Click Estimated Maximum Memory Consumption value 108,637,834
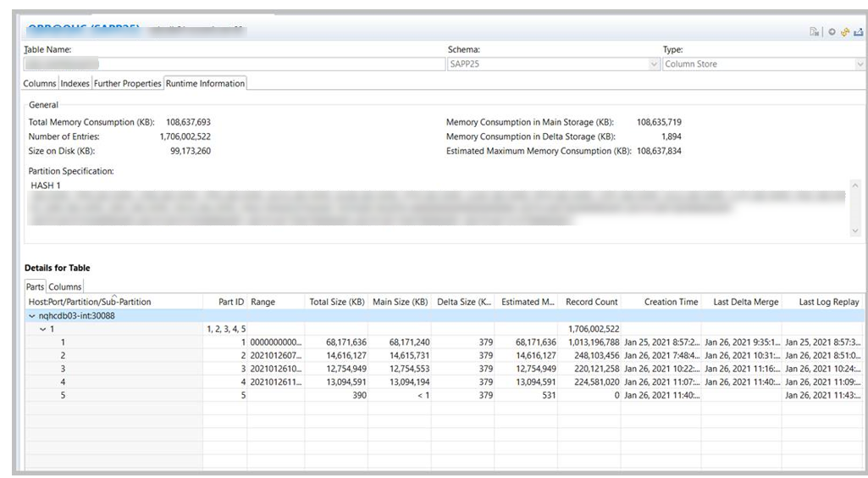 pos(659,151)
